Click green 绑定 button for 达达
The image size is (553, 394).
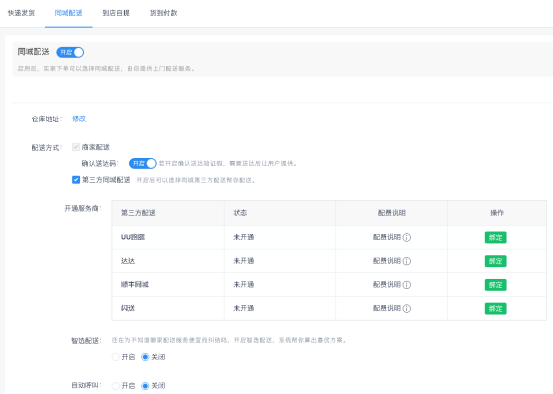coord(496,261)
